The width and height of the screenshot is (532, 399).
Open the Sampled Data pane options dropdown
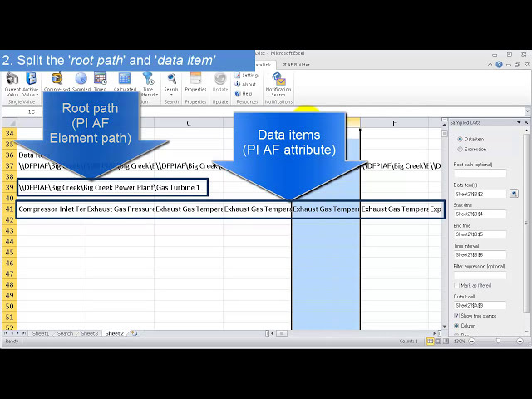[518, 123]
